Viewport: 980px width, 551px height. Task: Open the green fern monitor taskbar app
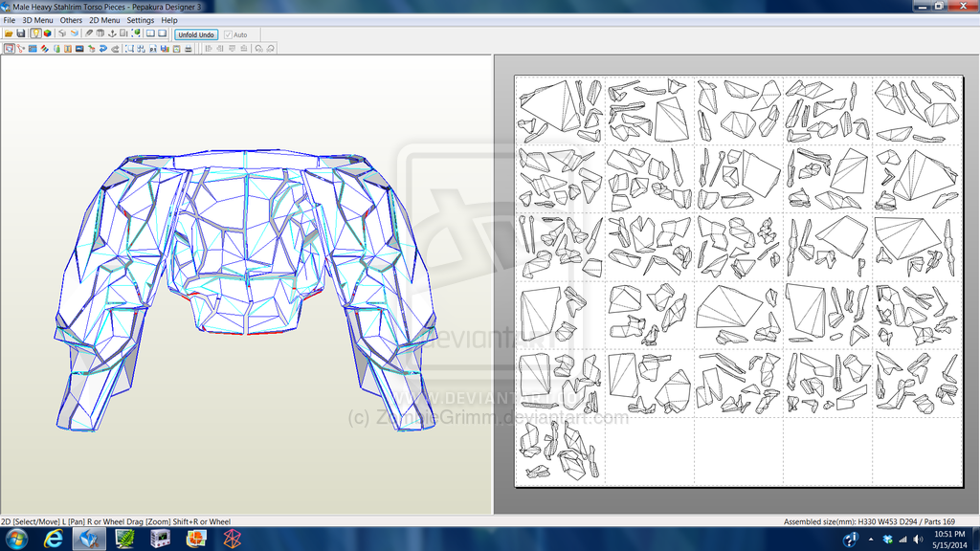pyautogui.click(x=124, y=539)
